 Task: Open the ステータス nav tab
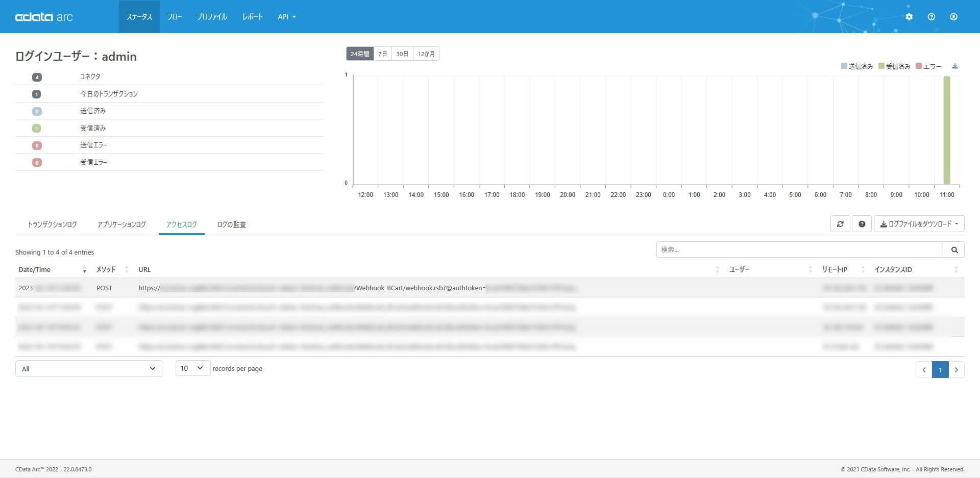click(x=139, y=17)
